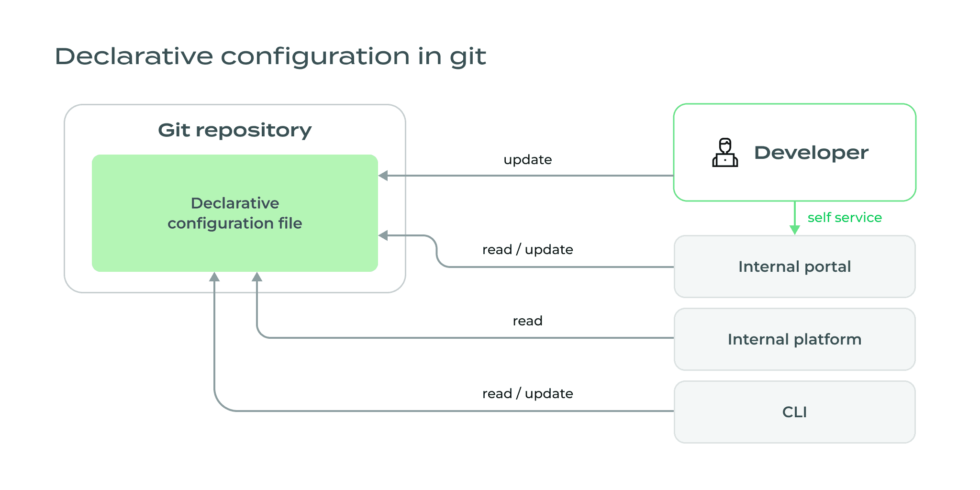Click the self service label
Image resolution: width=980 pixels, height=490 pixels.
point(845,217)
